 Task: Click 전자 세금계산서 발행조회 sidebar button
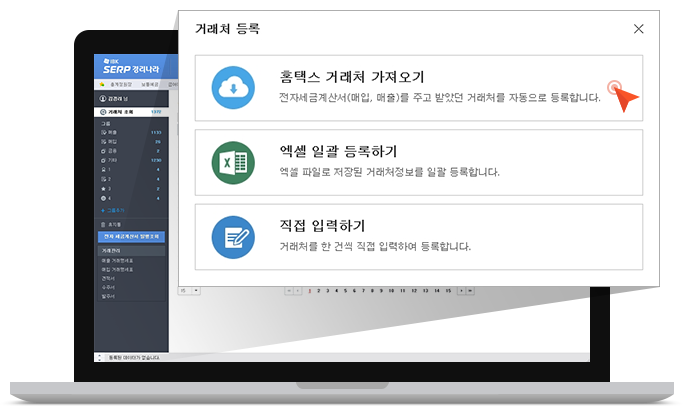coord(131,236)
